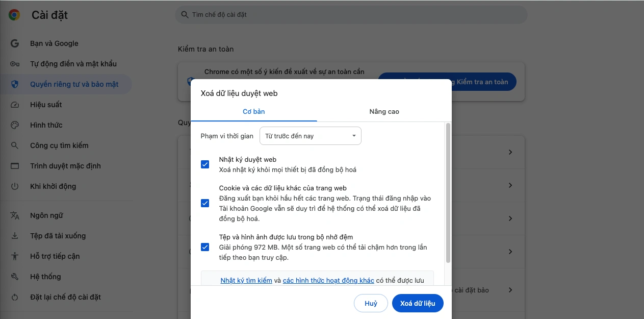Expand the first row chevron behind dialog
The height and width of the screenshot is (319, 644).
coord(510,152)
